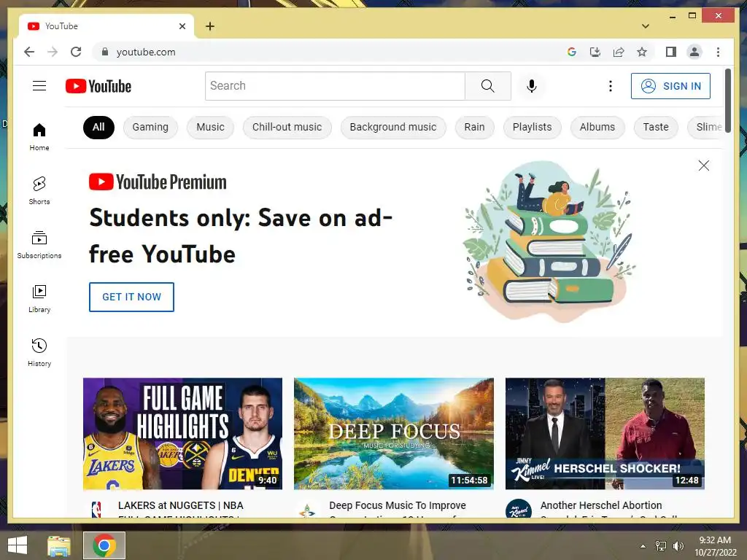Open YouTube settings three-dot menu
The width and height of the screenshot is (747, 560).
click(x=611, y=86)
